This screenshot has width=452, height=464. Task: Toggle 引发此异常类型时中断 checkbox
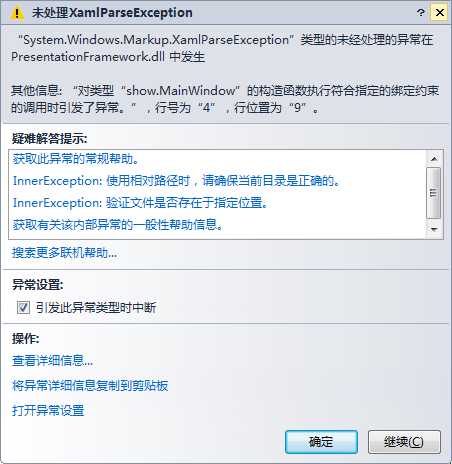point(23,307)
